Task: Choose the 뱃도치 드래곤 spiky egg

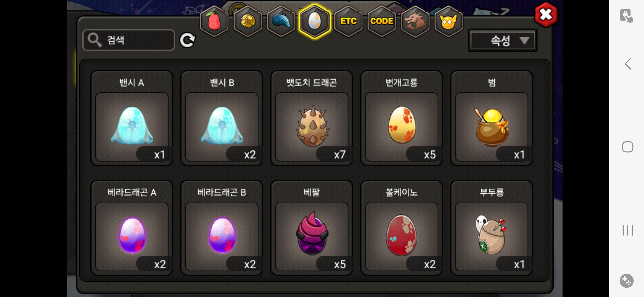Action: click(312, 118)
